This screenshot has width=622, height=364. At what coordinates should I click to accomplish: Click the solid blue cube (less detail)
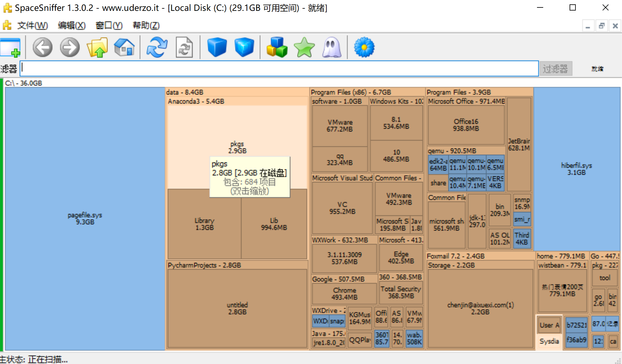[217, 47]
